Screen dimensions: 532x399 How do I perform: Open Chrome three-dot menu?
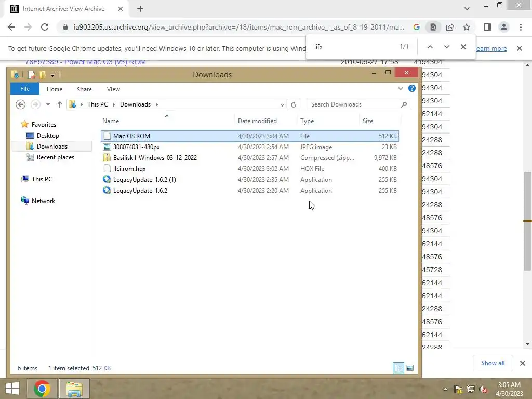click(521, 27)
